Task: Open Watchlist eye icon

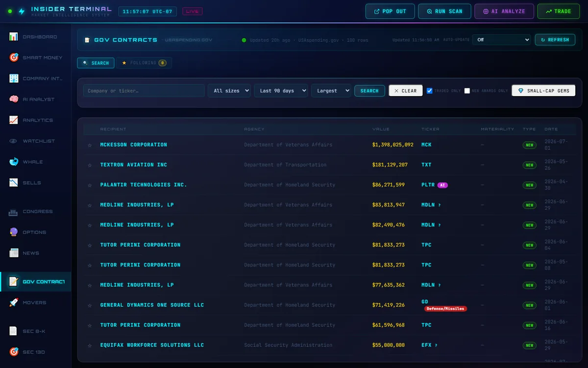Action: (14, 141)
